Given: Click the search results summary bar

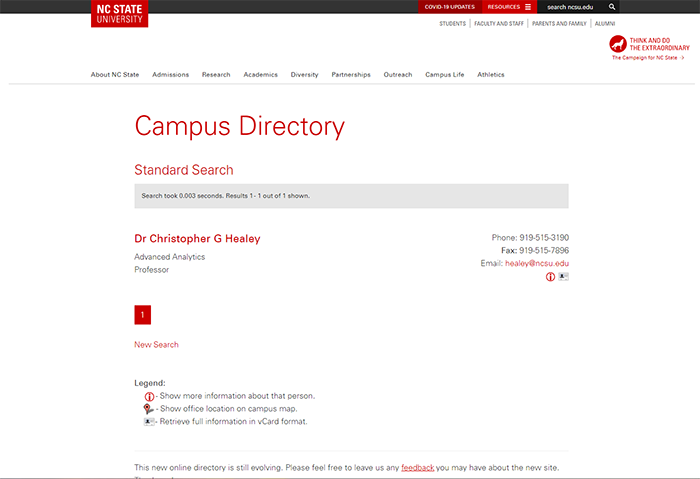Looking at the screenshot, I should 351,196.
